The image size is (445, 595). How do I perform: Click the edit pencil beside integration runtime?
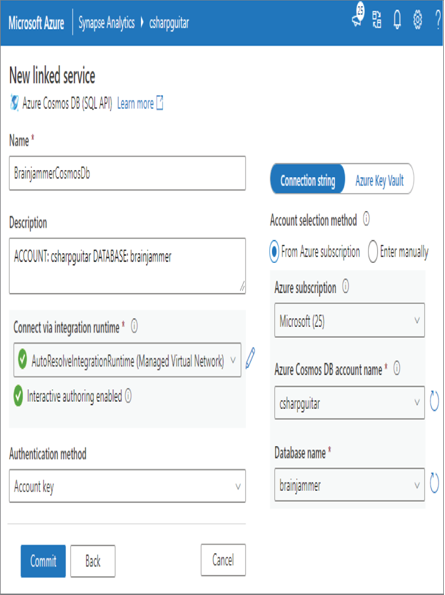[x=250, y=358]
